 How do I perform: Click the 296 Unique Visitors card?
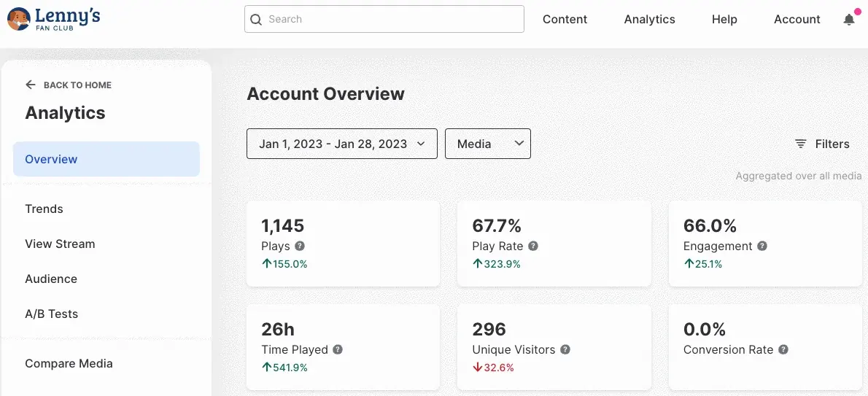pos(554,347)
